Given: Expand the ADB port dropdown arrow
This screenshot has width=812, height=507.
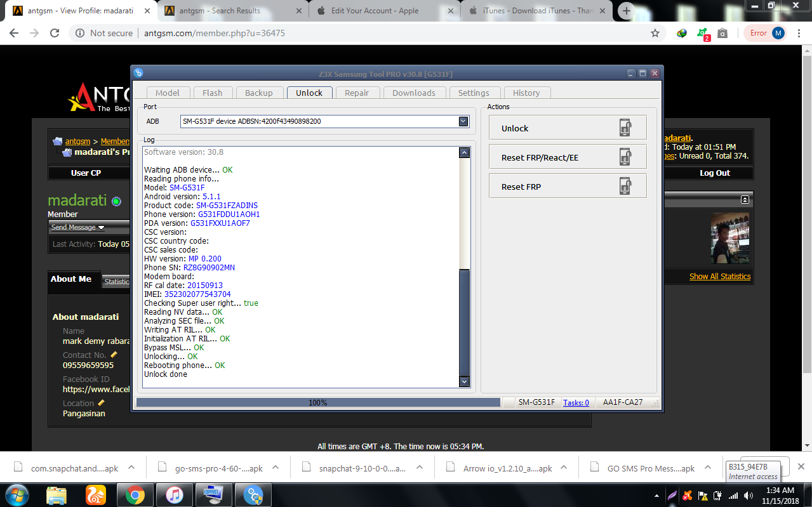Looking at the screenshot, I should point(463,121).
